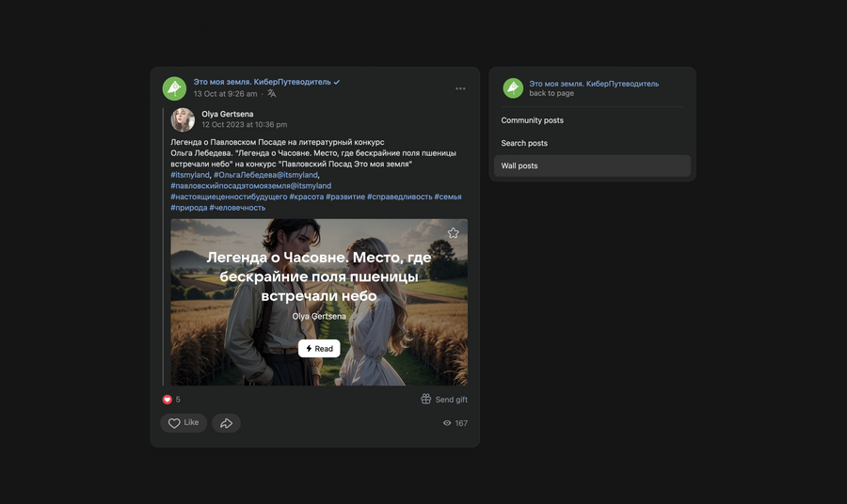Open the community name link in the post header
The image size is (847, 504).
[x=262, y=82]
